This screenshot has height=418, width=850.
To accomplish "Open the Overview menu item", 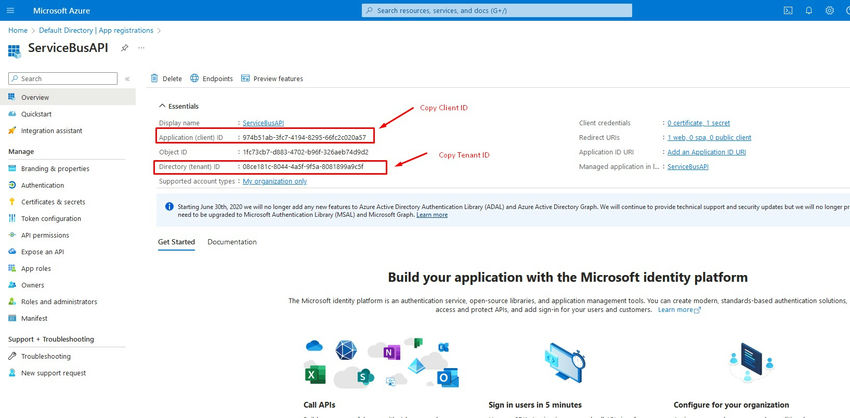I will (x=68, y=98).
